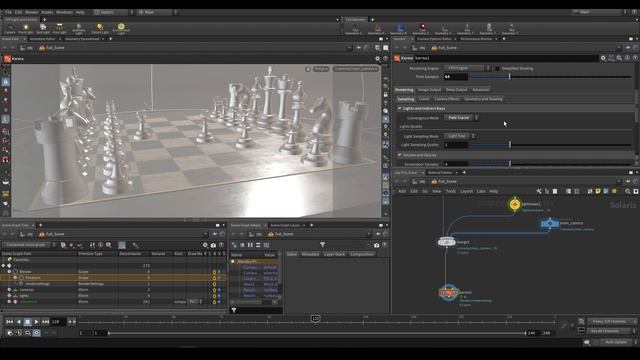Screen dimensions: 640x360
Task: Open the Scene Graph Layers tab
Action: click(x=285, y=225)
